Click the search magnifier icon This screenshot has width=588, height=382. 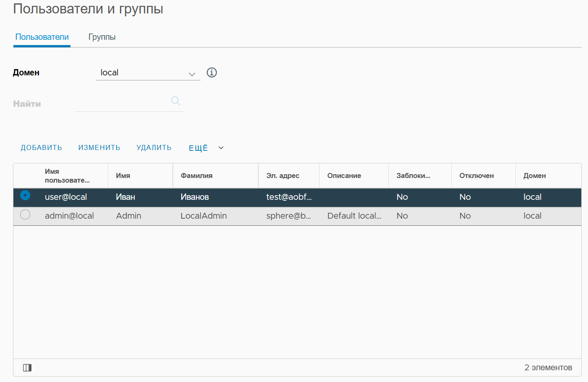(x=176, y=101)
